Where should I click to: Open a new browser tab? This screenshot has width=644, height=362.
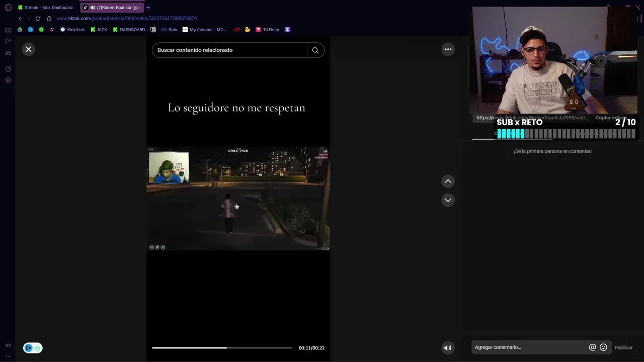(x=148, y=8)
